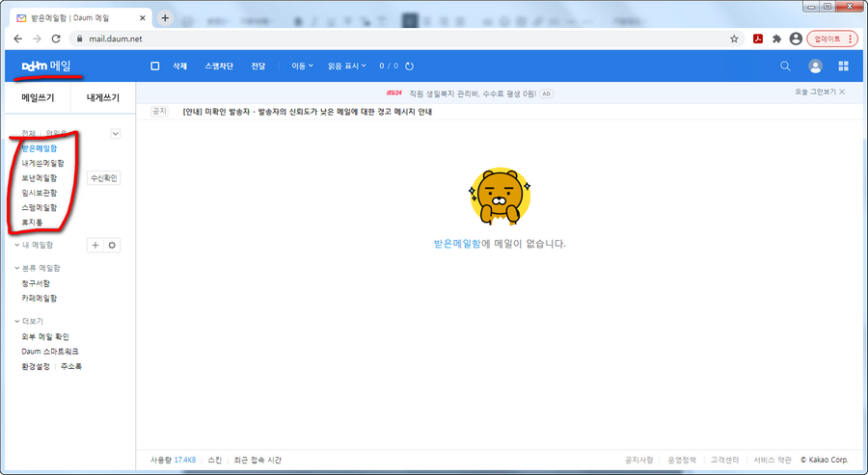Click the 직원 생일복지 ad banner text

473,93
